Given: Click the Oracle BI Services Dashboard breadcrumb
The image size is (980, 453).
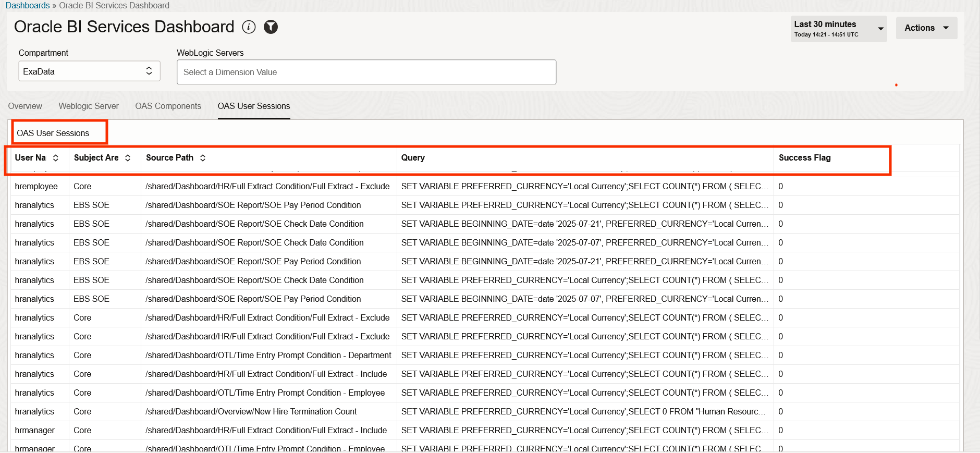Looking at the screenshot, I should [114, 5].
